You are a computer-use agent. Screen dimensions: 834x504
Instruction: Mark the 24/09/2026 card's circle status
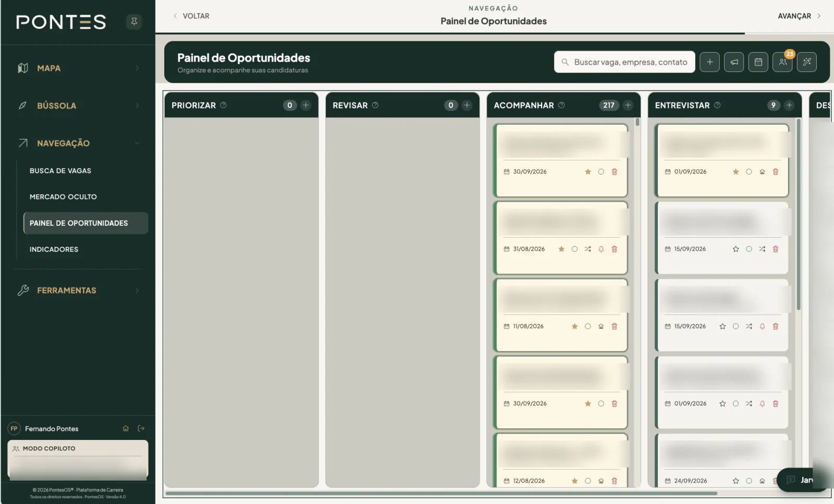pyautogui.click(x=749, y=481)
